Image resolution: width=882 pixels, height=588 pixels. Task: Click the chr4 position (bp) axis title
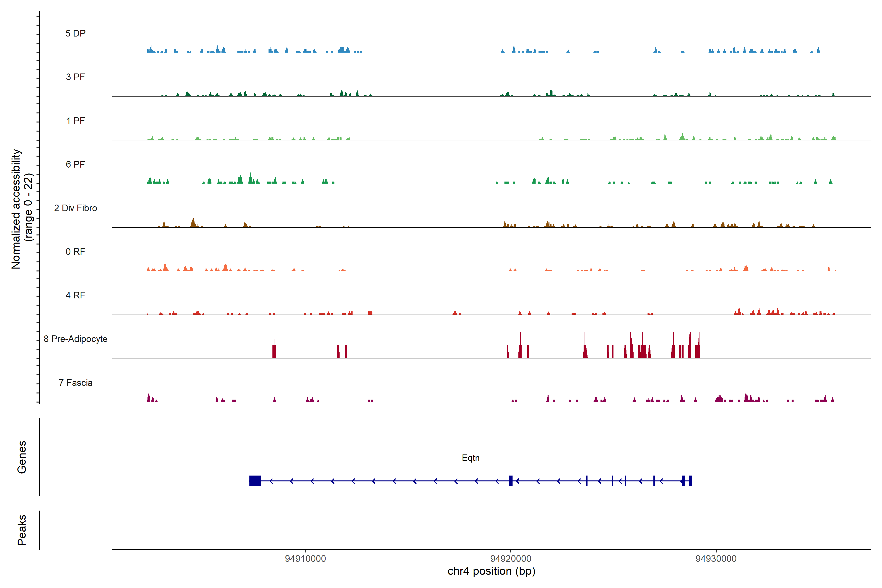pyautogui.click(x=491, y=571)
